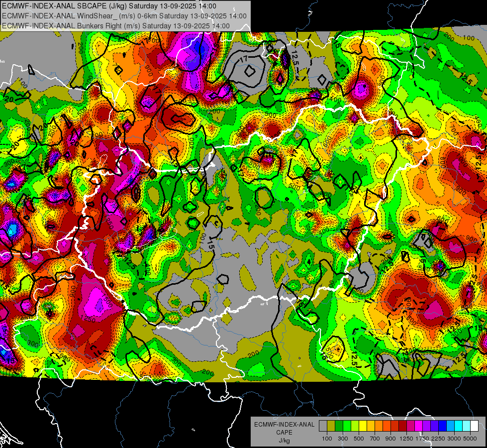Click the pure blue swatch in the CAPE legend
This screenshot has height=448, width=487.
tap(443, 426)
